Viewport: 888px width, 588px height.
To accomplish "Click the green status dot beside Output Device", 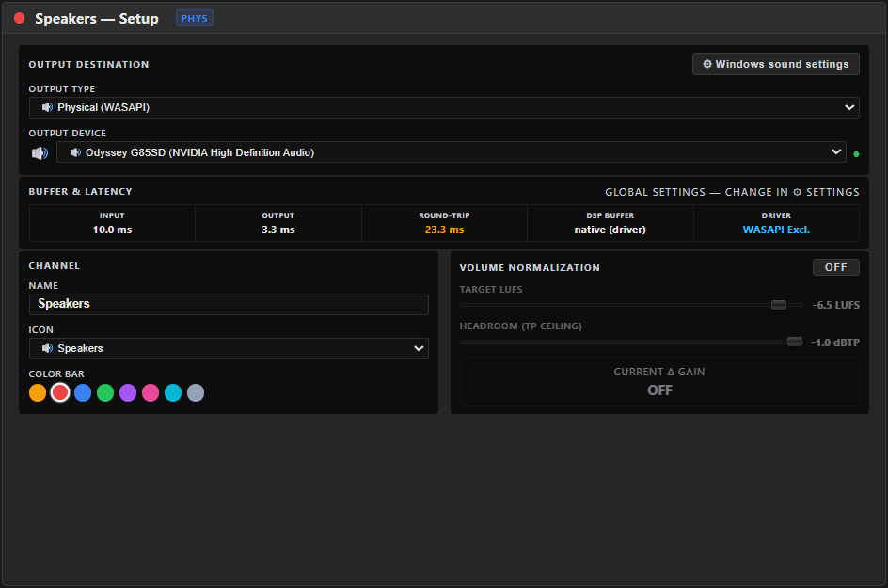I will tap(856, 154).
